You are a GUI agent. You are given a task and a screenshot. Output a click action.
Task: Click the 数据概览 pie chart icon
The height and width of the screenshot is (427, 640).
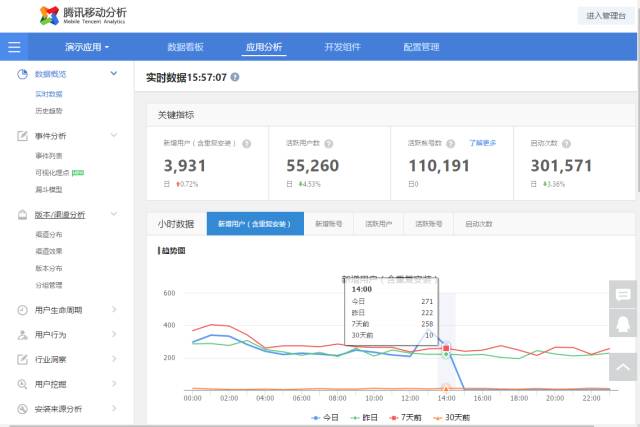coord(22,74)
